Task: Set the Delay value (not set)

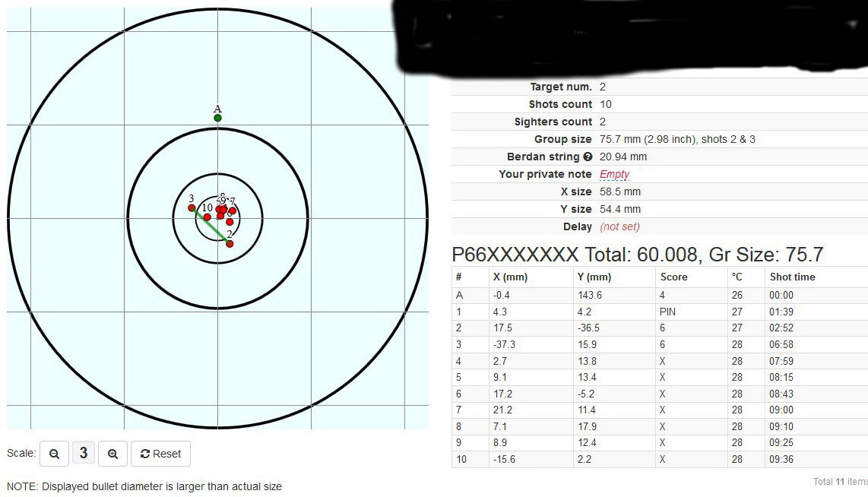Action: 620,227
